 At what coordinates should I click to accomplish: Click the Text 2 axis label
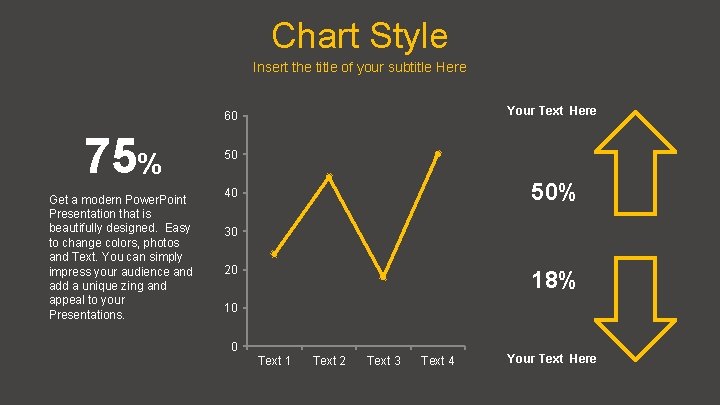click(x=329, y=360)
